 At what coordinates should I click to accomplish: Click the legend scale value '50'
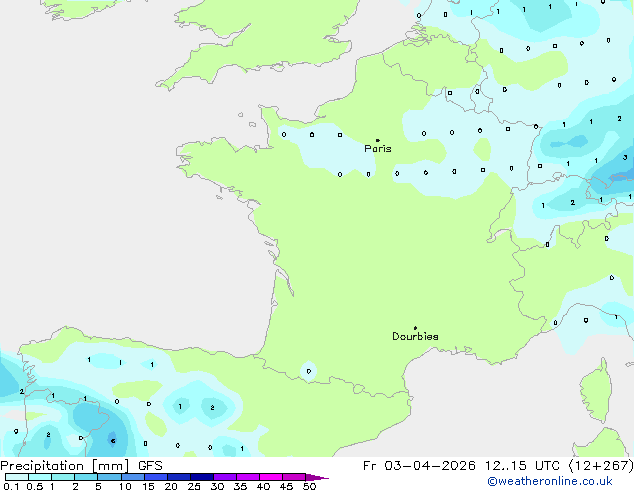click(x=309, y=486)
